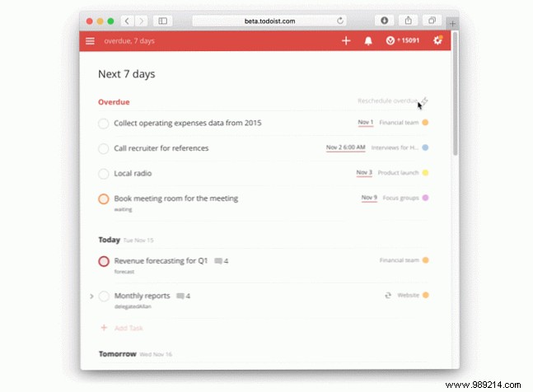Click the Overdue section heading
This screenshot has height=392, width=533.
pyautogui.click(x=114, y=102)
